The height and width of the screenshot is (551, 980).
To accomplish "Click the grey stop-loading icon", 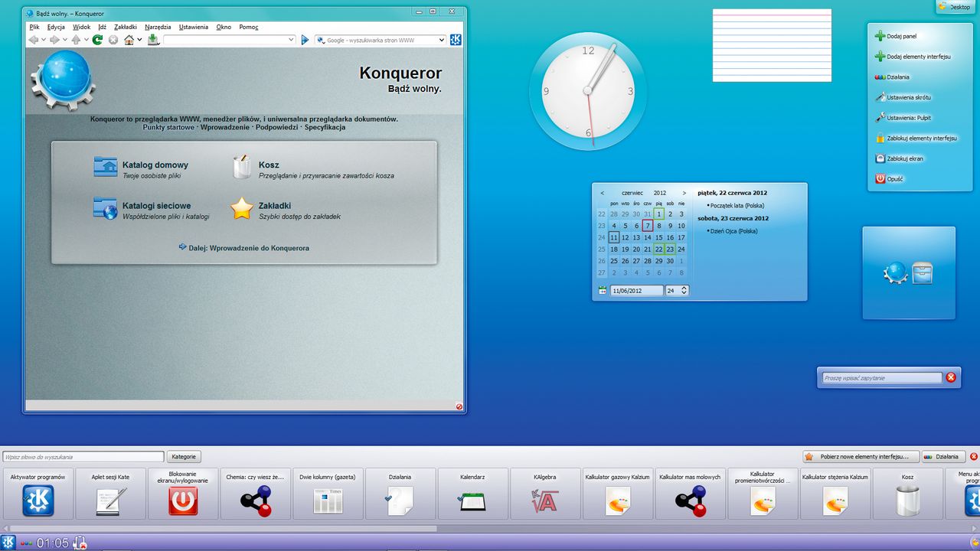I will [113, 40].
